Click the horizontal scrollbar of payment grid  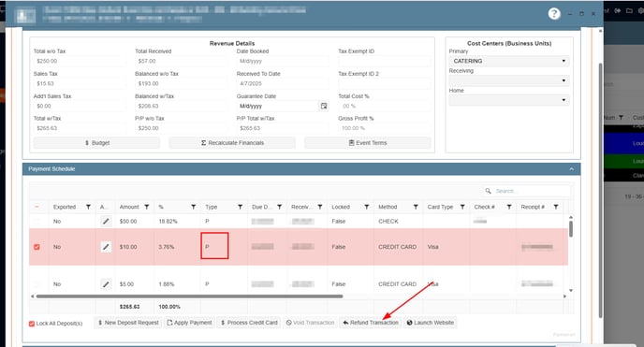point(189,296)
